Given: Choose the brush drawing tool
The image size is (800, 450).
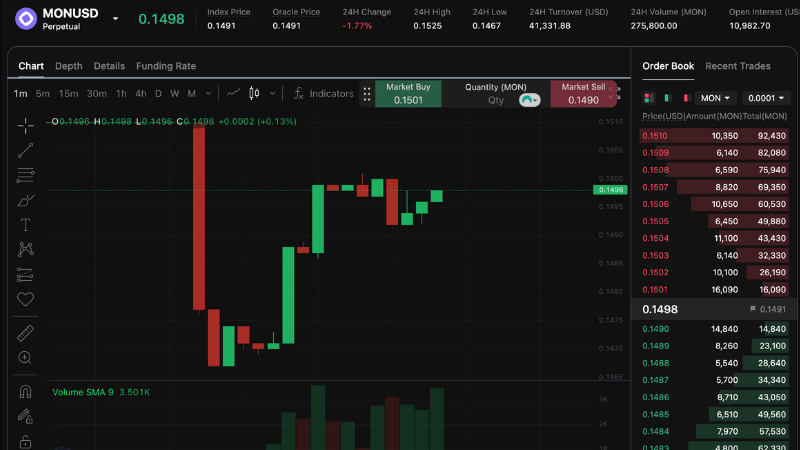Looking at the screenshot, I should tap(25, 200).
